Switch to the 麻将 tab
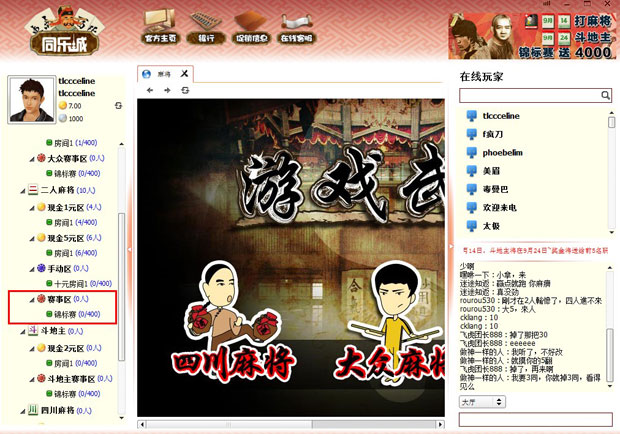620x434 pixels. click(165, 74)
